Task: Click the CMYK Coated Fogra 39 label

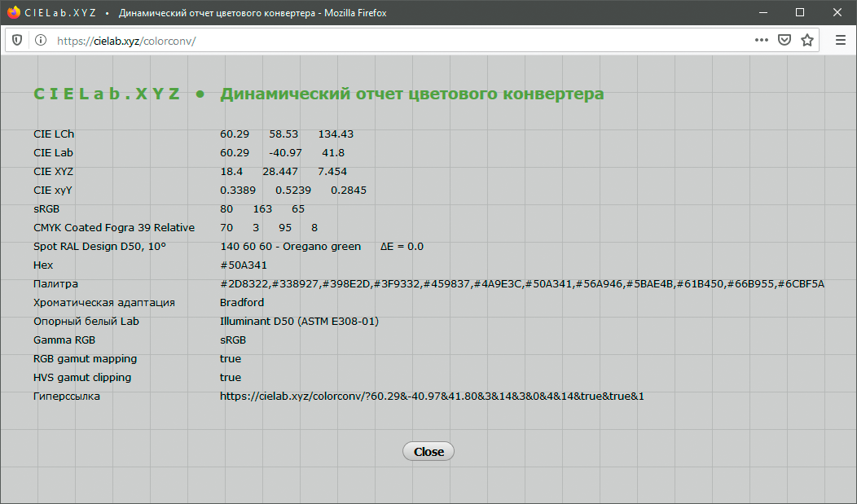Action: click(x=114, y=228)
